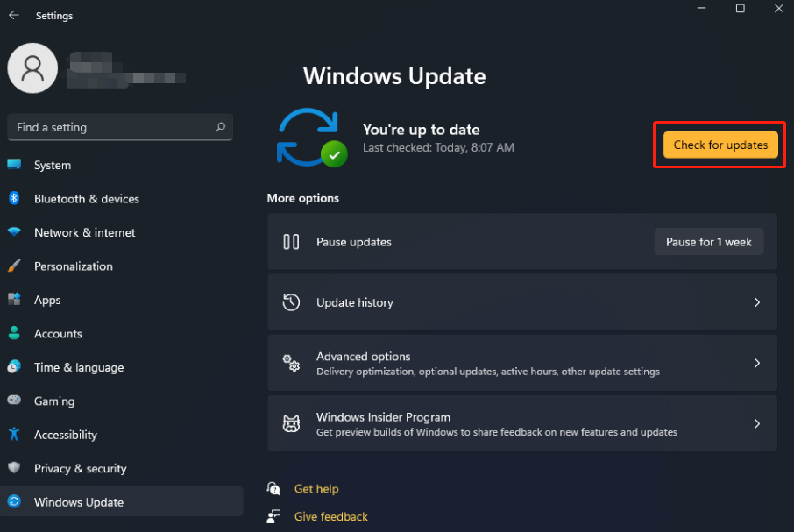
Task: Open Time & language settings
Action: 122,367
